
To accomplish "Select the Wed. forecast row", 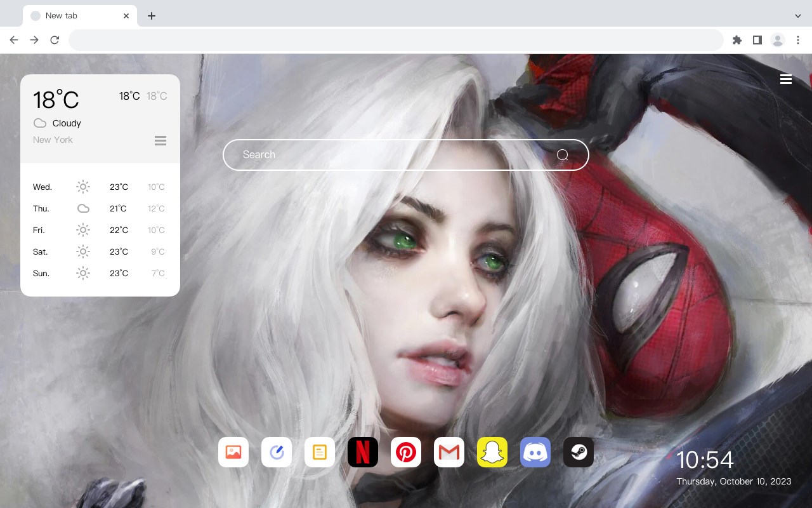I will (x=100, y=187).
